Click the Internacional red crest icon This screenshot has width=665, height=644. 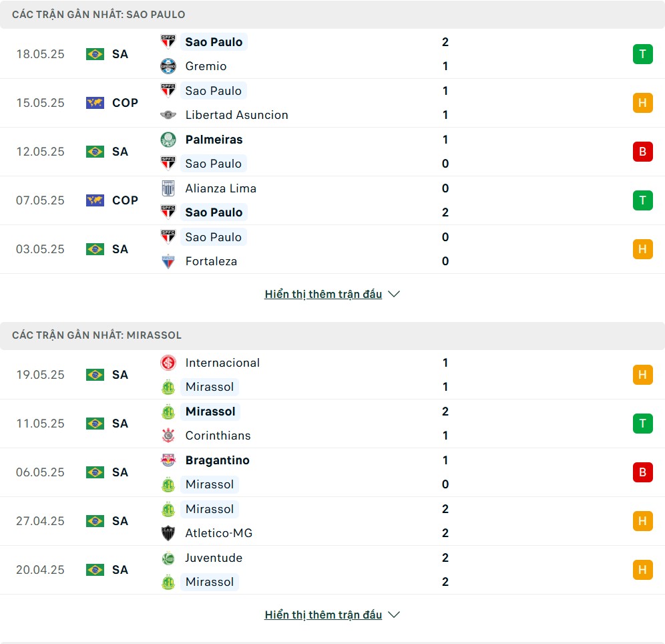168,363
